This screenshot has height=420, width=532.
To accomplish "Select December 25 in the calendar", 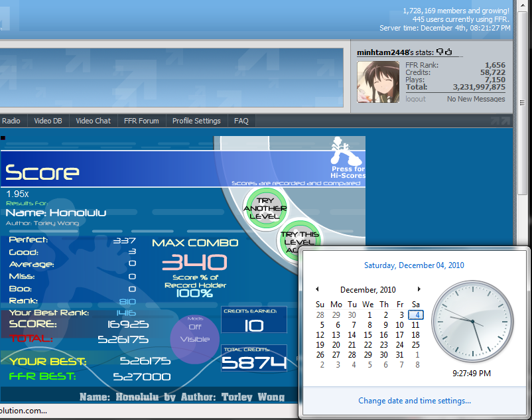I will [x=415, y=344].
